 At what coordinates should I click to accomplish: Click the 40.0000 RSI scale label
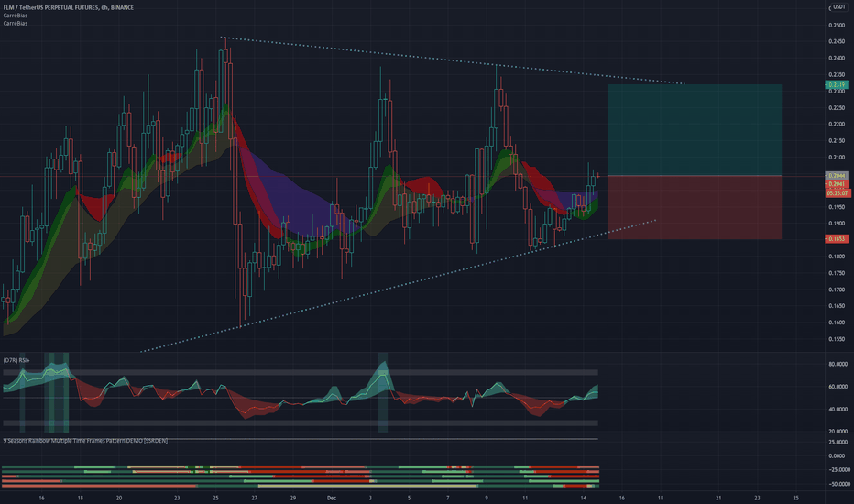[x=838, y=410]
